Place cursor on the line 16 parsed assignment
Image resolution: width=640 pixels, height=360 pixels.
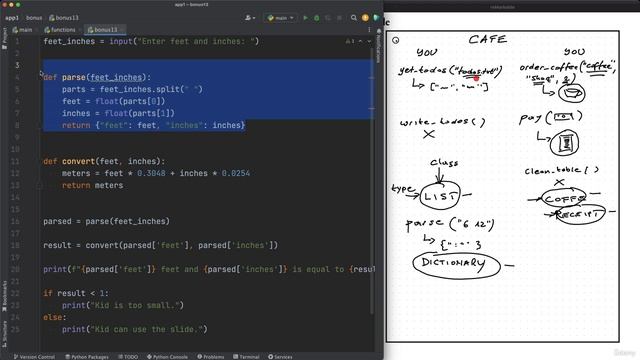click(x=106, y=221)
